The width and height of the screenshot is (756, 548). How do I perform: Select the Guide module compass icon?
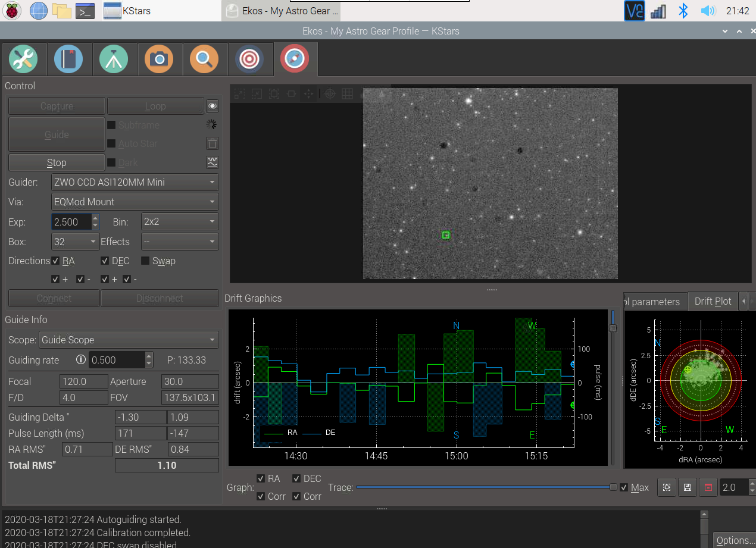[x=295, y=60]
